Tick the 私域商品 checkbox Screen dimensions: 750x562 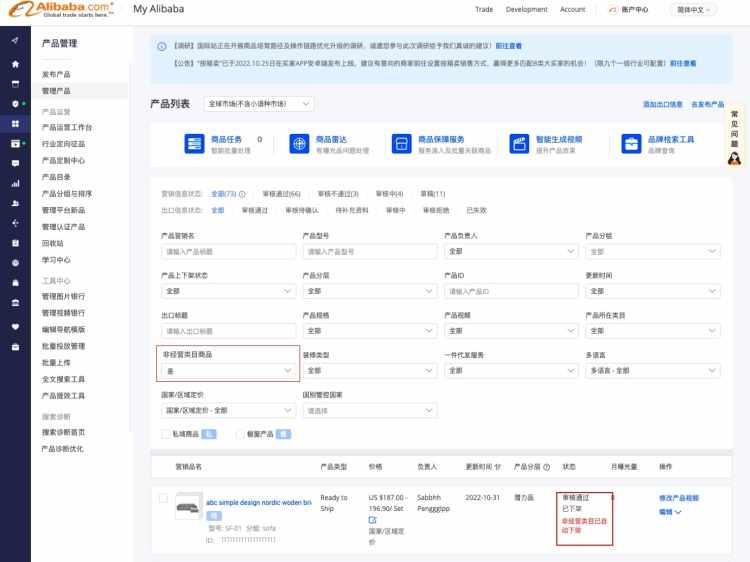tap(165, 434)
